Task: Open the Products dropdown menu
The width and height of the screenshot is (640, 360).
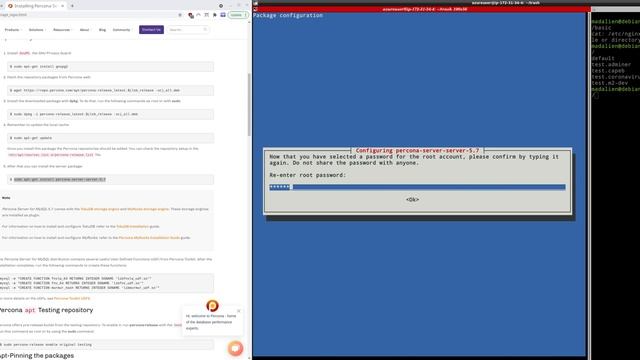Action: tap(13, 30)
